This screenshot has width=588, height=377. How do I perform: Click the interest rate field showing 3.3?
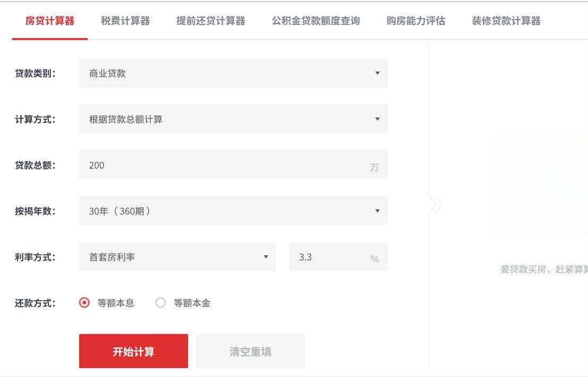tap(338, 256)
